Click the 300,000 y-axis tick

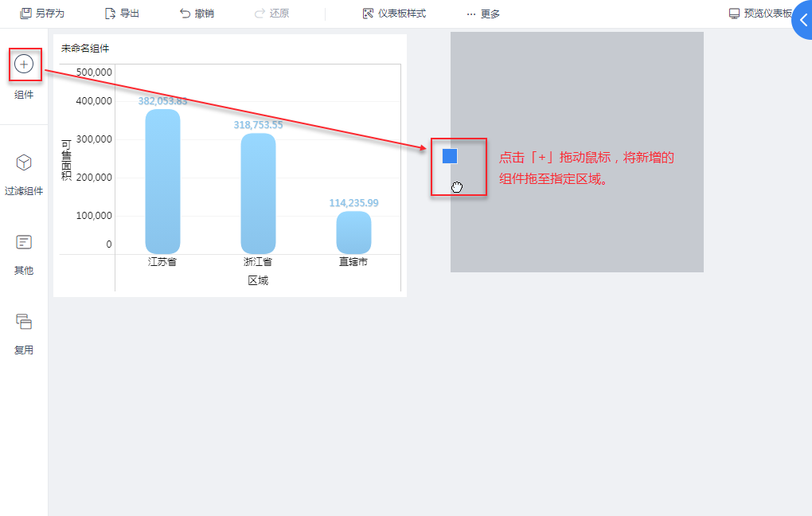[x=94, y=139]
